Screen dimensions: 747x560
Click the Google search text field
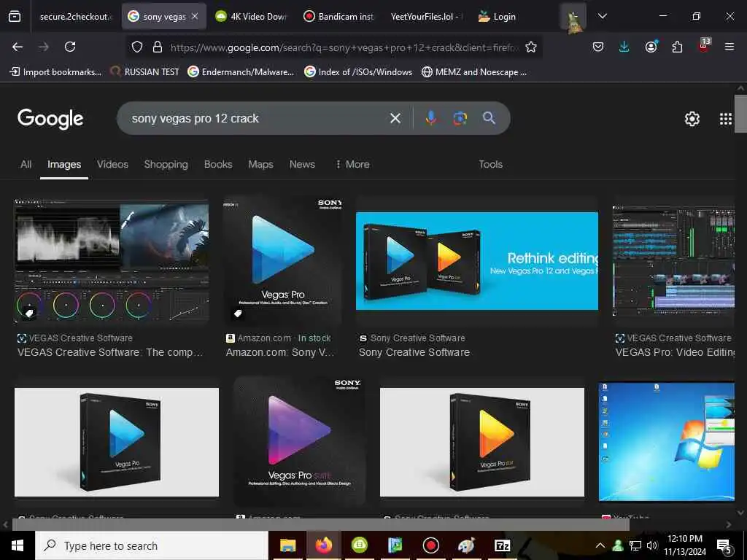click(x=258, y=118)
